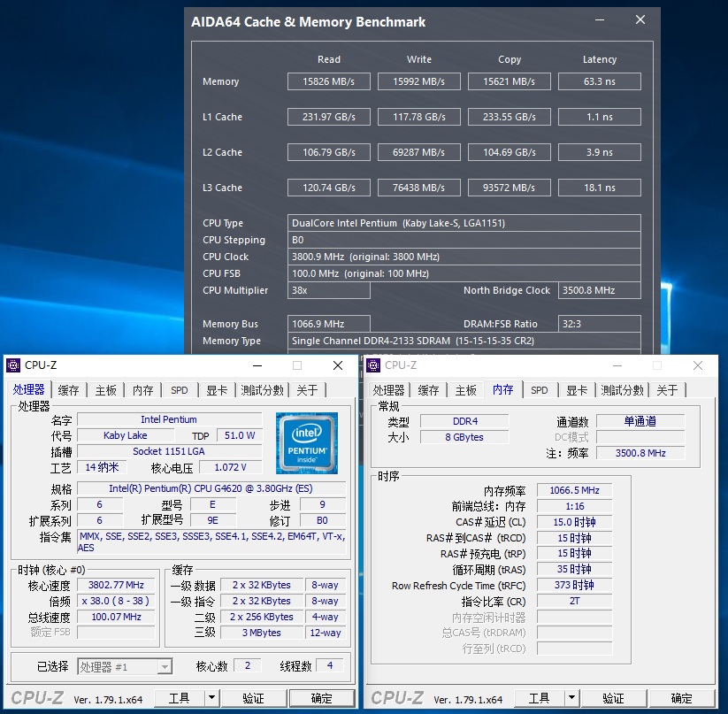The height and width of the screenshot is (714, 728).
Task: Minimize the CPU-Z memory tab window
Action: coord(617,365)
